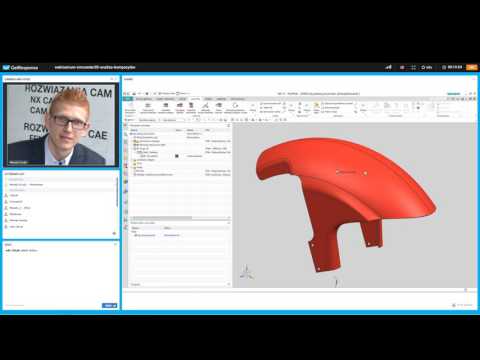Click the coordinate axis triad in viewport
Image resolution: width=480 pixels, height=360 pixels.
247,273
